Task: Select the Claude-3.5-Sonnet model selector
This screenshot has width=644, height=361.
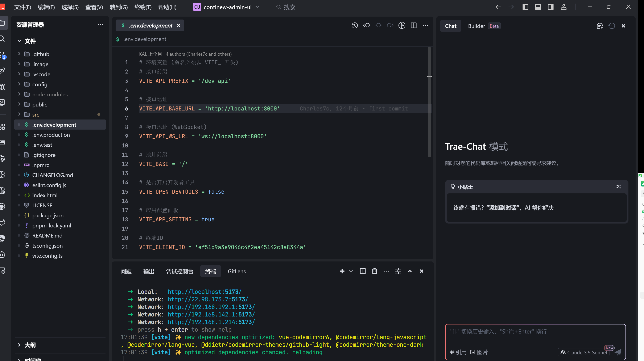Action: 583,352
